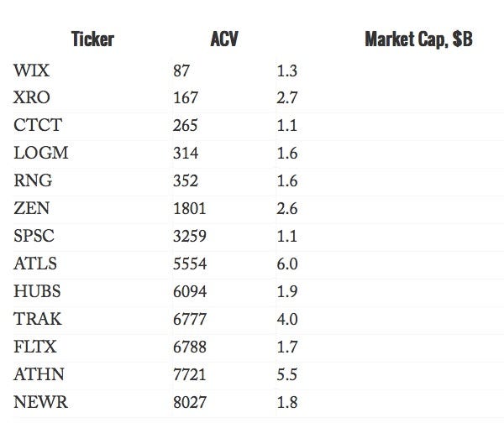Click ACV value 5554 for ATLS
Viewport: 504px width, 423px height.
[x=188, y=264]
